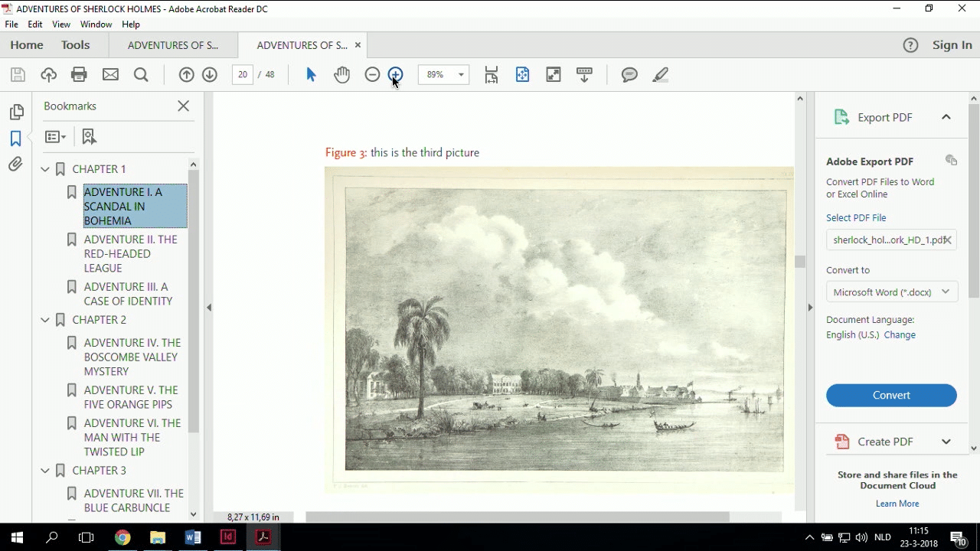The height and width of the screenshot is (551, 980).
Task: Collapse the CHAPTER 2 bookmark
Action: 45,320
